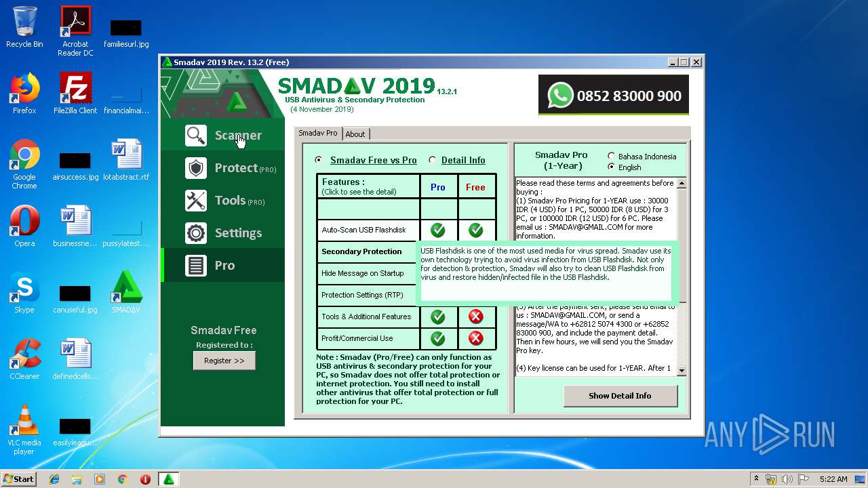Click Free red cross for Profit/Commercial Use
Image resolution: width=868 pixels, height=488 pixels.
coord(476,338)
